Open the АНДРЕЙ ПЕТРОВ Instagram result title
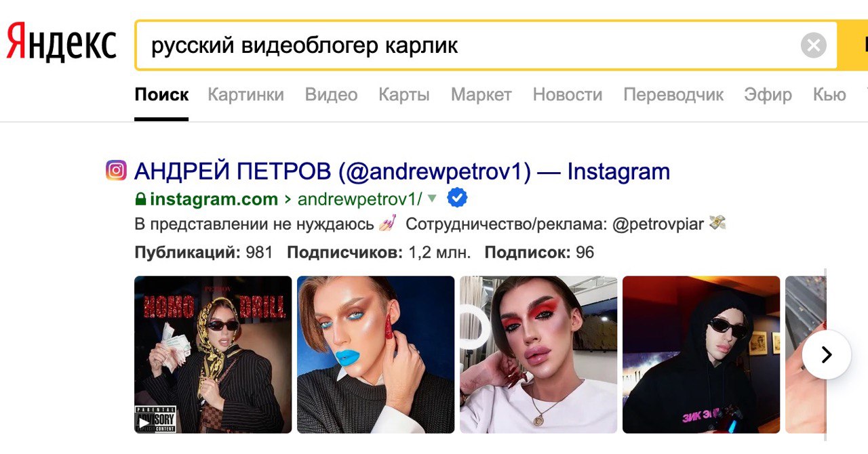Viewport: 868px width, 454px height. (402, 171)
